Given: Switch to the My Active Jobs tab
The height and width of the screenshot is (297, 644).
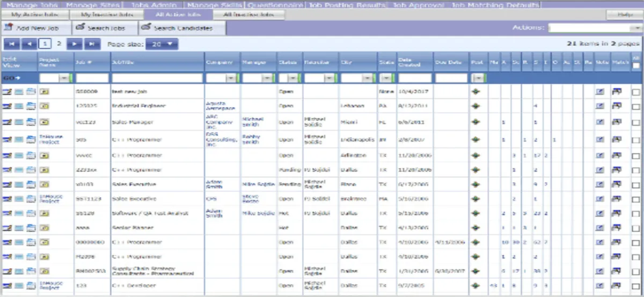Looking at the screenshot, I should point(34,15).
